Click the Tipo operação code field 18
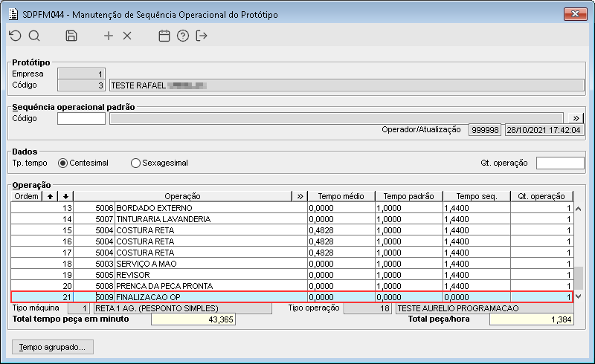Viewport: 595px width, 364px height. (x=367, y=308)
